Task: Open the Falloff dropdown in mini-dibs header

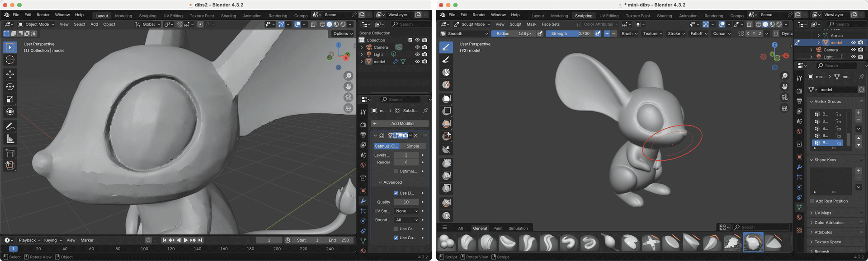Action: (x=699, y=34)
